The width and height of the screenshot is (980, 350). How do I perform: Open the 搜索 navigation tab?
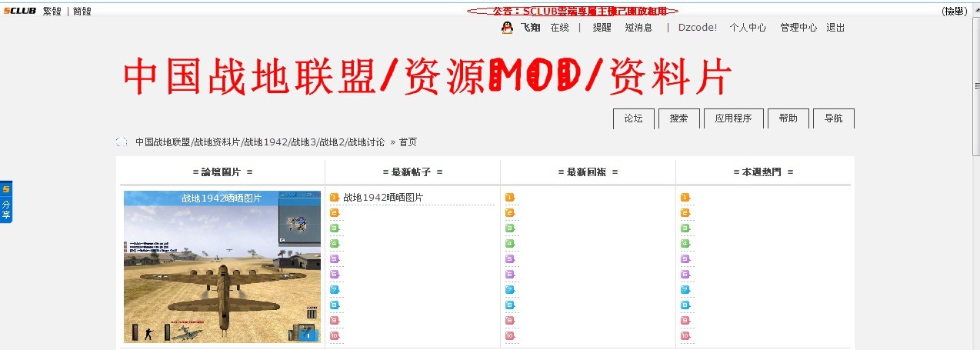678,118
